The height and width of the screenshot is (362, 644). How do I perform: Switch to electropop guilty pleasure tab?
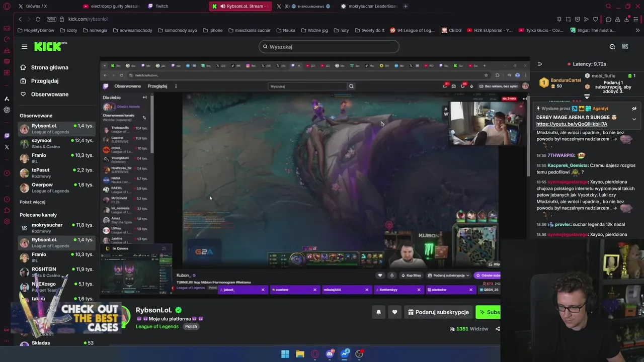coord(111,6)
